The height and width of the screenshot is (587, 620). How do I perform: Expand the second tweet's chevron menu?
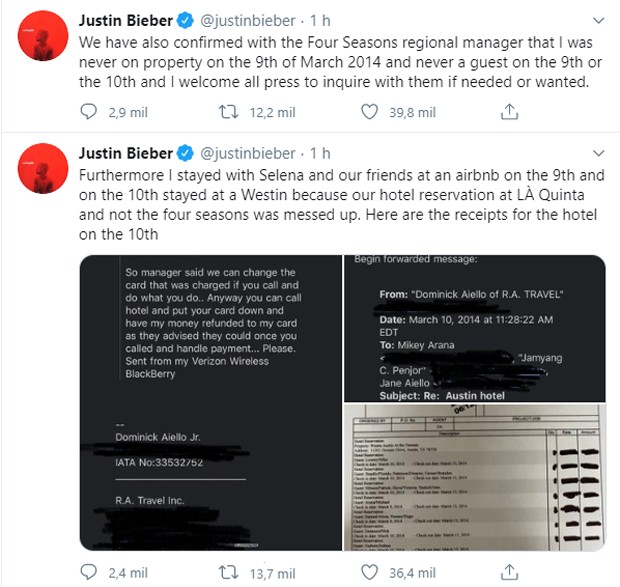(599, 153)
